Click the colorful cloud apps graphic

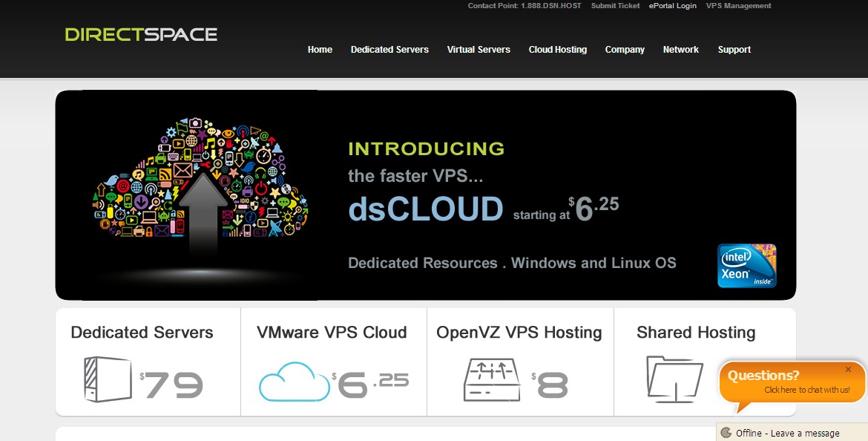tap(200, 178)
